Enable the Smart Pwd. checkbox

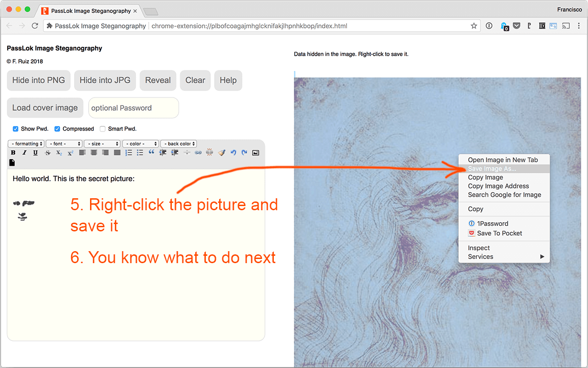point(103,129)
